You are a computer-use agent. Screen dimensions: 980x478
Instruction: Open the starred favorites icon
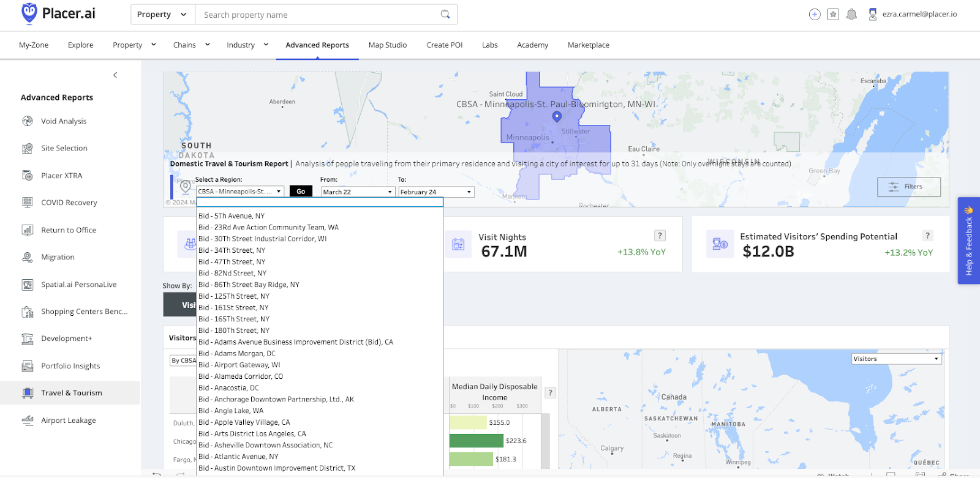pos(833,14)
